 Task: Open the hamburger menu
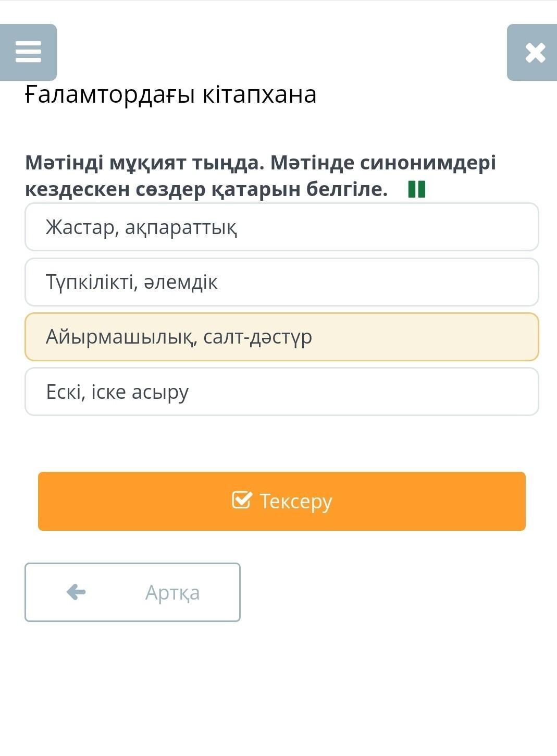[x=28, y=52]
